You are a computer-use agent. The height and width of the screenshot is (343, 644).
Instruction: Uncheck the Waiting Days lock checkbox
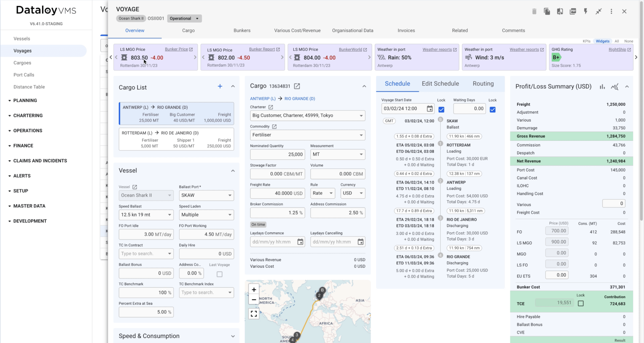point(493,109)
